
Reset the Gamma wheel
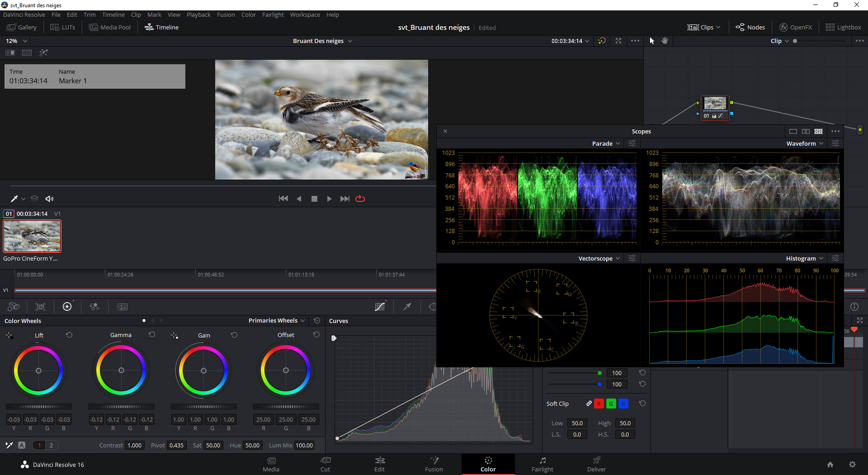point(152,335)
